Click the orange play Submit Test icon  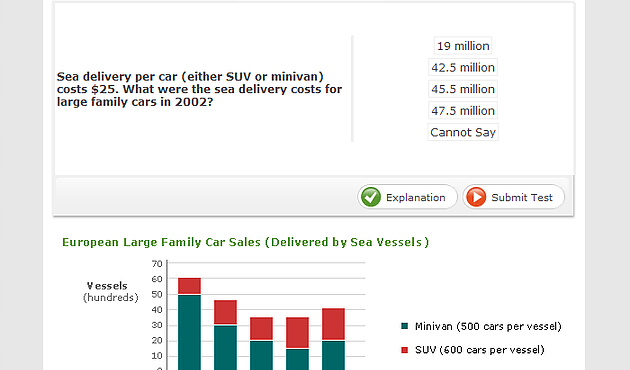(476, 197)
